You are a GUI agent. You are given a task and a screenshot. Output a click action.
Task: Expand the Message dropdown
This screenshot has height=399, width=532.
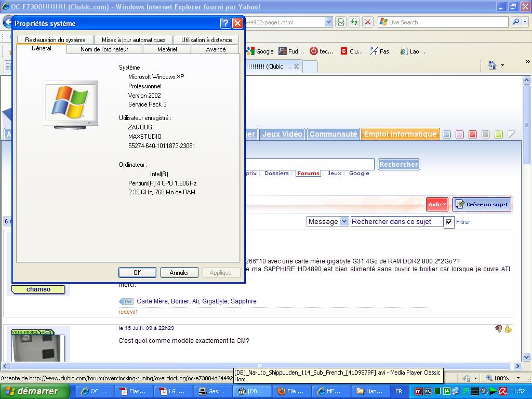344,221
